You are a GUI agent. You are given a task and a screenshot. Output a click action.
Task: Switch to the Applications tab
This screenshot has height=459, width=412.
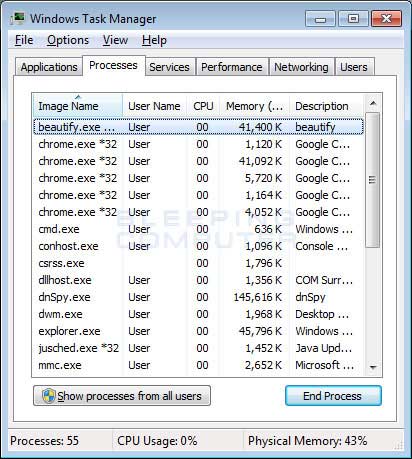pos(49,67)
